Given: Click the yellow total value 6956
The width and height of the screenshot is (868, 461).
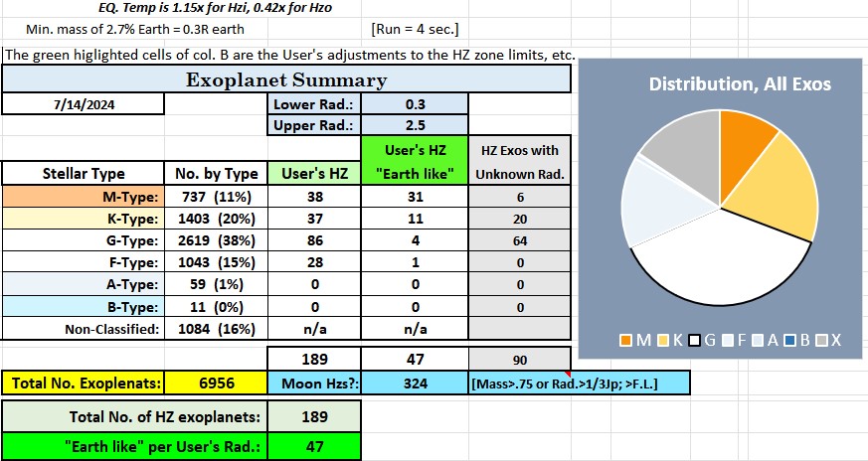Looking at the screenshot, I should click(217, 383).
